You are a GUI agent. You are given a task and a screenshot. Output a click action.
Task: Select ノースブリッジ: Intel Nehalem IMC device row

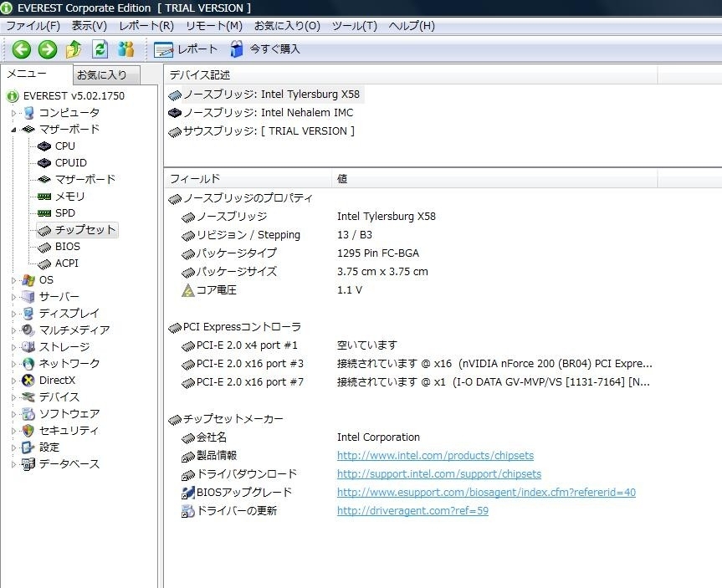click(261, 113)
